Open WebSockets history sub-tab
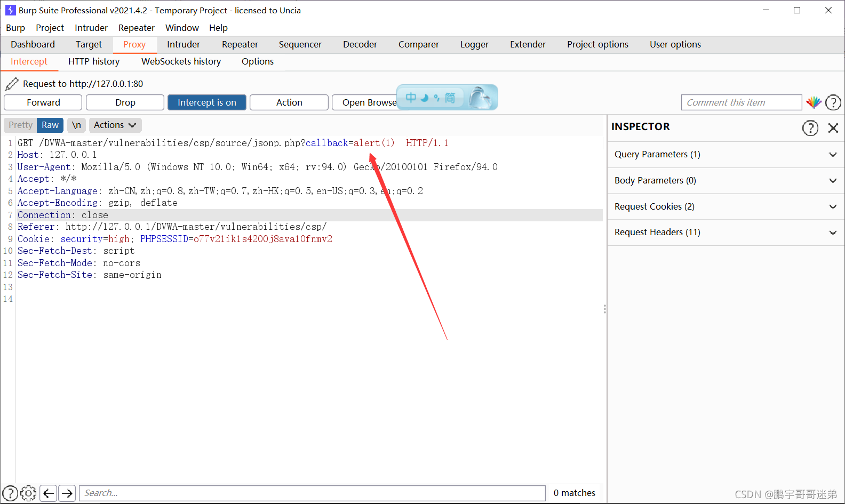This screenshot has height=504, width=845. click(181, 62)
